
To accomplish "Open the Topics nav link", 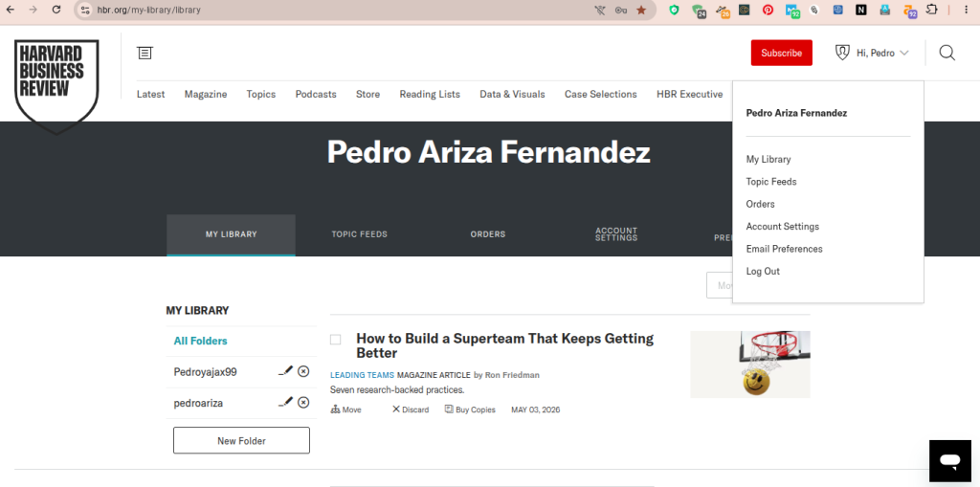I will click(x=261, y=95).
